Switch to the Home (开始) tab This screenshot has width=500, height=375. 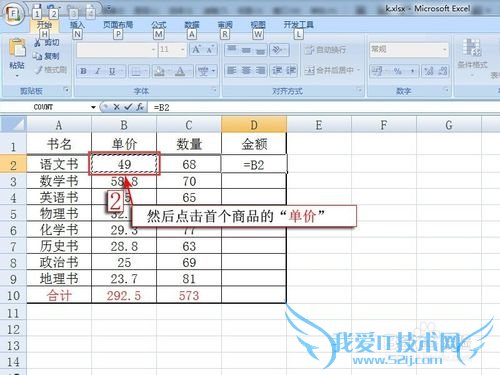pyautogui.click(x=44, y=24)
